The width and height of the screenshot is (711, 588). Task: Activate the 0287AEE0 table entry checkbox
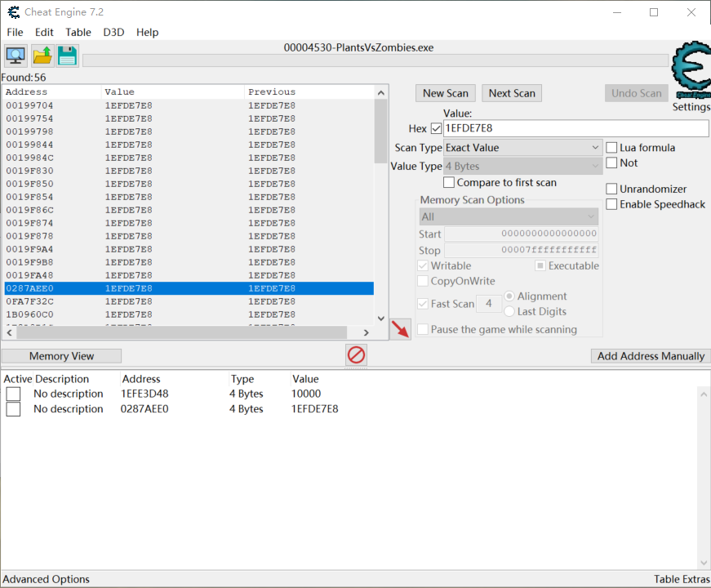pyautogui.click(x=13, y=409)
